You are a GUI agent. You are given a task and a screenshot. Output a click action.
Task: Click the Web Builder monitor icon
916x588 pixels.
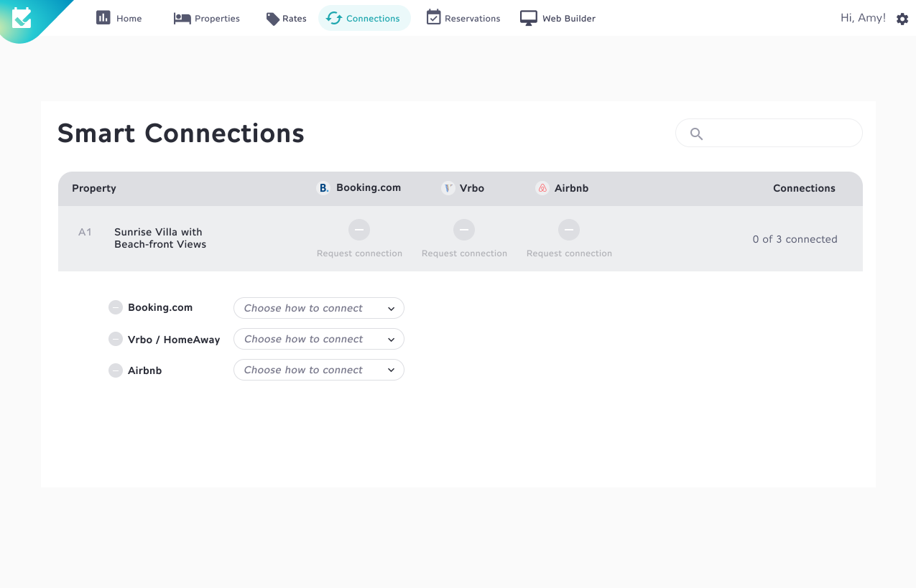click(x=529, y=19)
